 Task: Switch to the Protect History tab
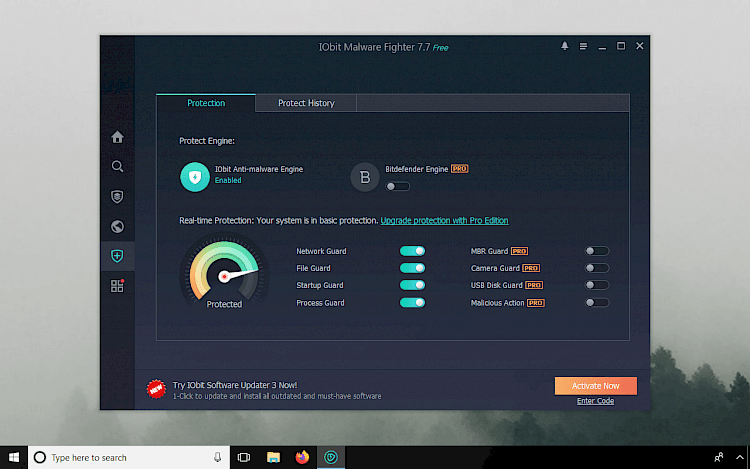click(x=306, y=103)
